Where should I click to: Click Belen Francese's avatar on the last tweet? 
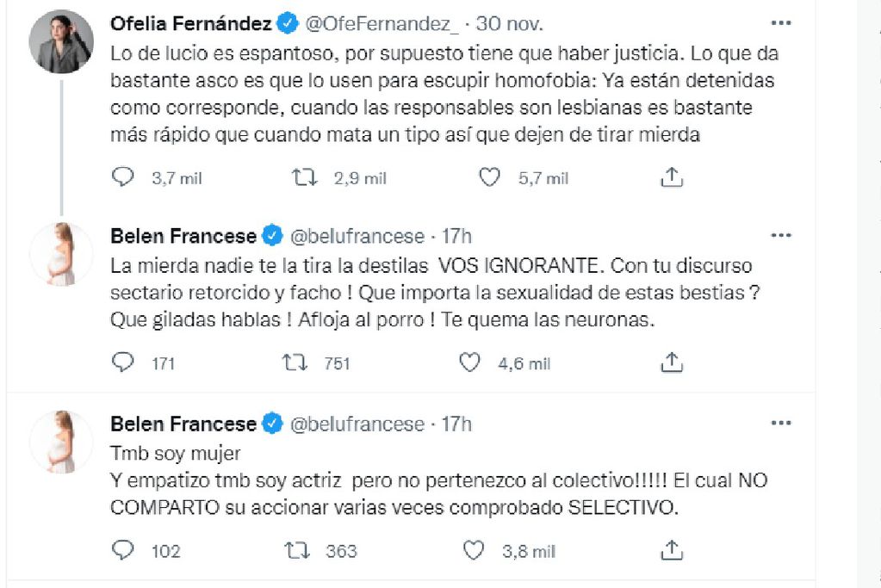point(60,442)
